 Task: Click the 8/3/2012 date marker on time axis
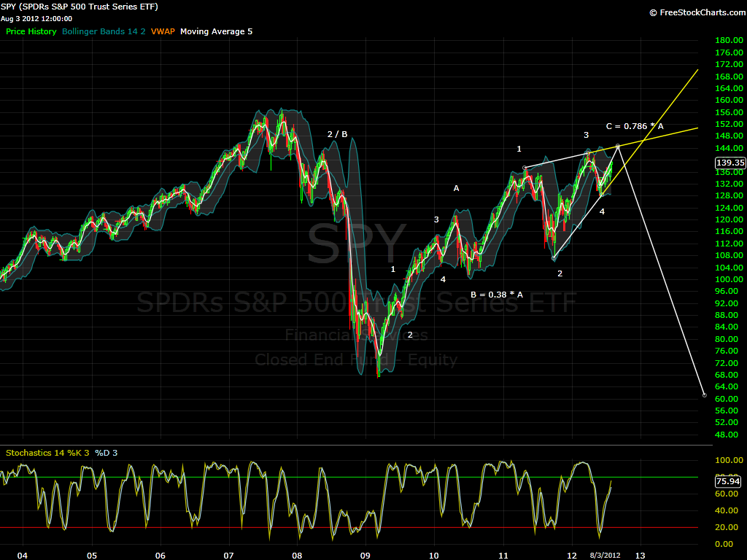605,555
